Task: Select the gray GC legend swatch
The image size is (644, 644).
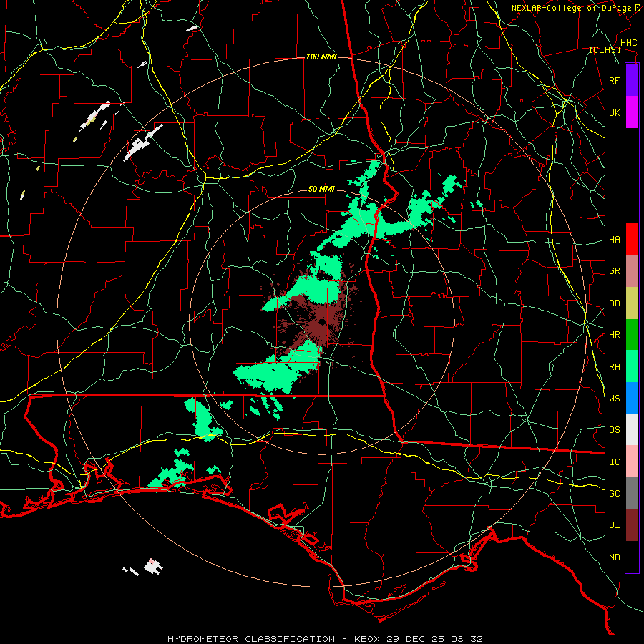Action: tap(632, 493)
